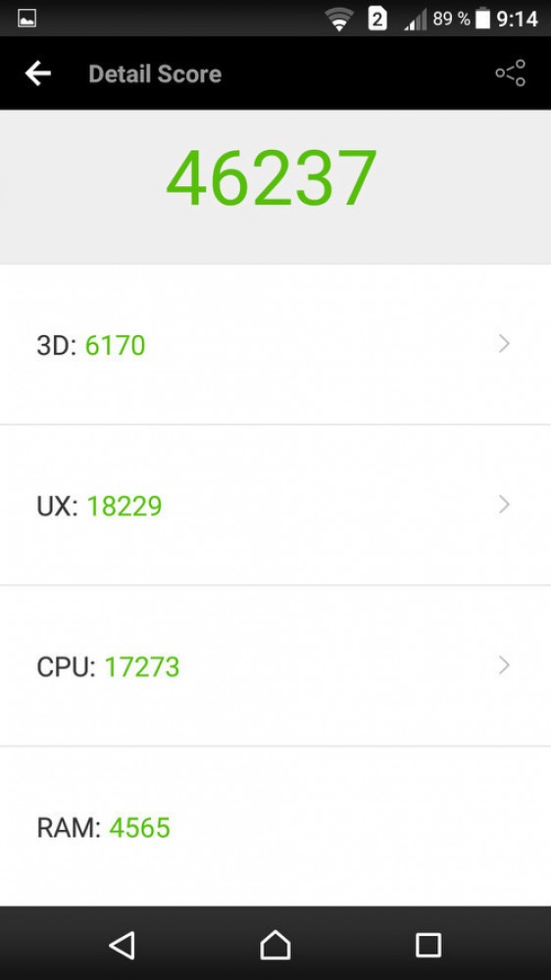
Task: Open the image notification icon in status bar
Action: (x=26, y=19)
